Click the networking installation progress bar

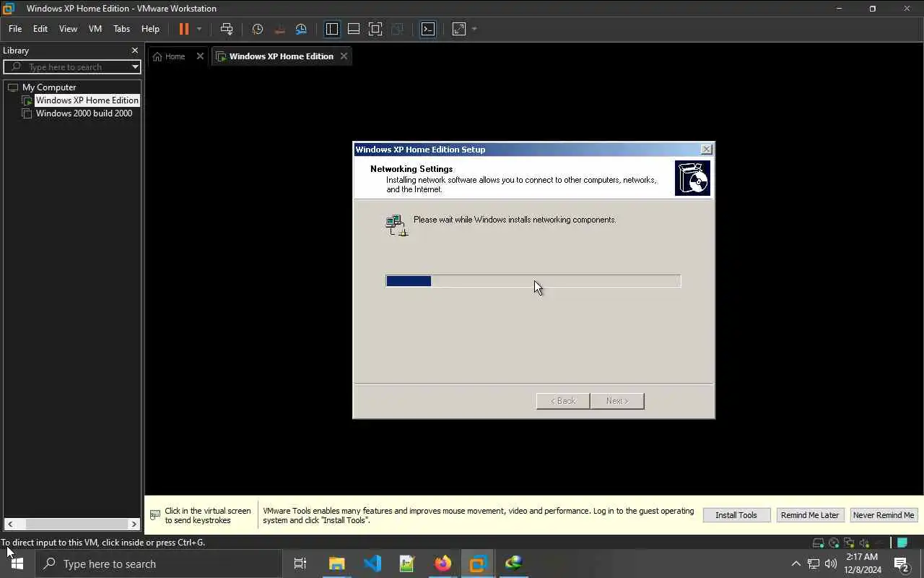[x=533, y=281]
